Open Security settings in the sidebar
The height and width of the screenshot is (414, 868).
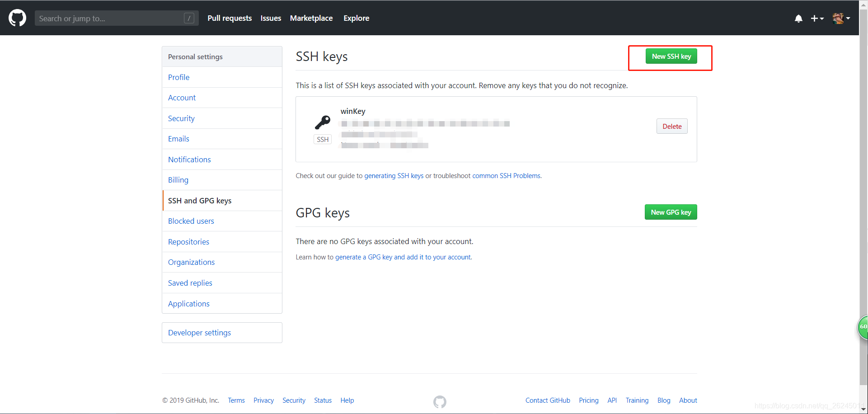[222, 118]
